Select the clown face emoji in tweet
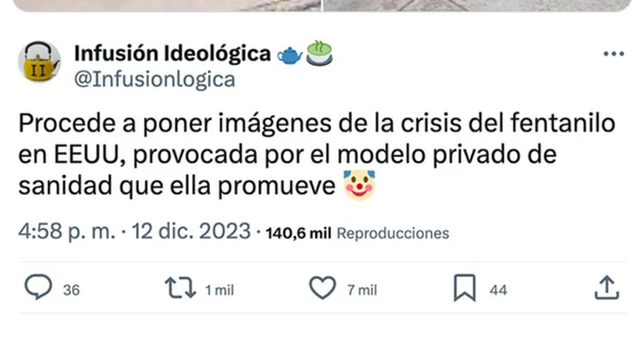The image size is (644, 337). tap(359, 185)
